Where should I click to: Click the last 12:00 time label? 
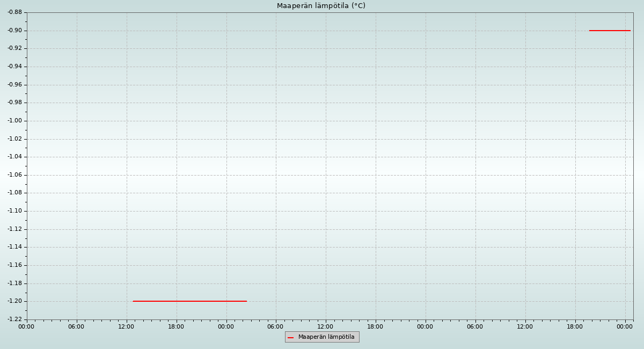click(x=525, y=326)
